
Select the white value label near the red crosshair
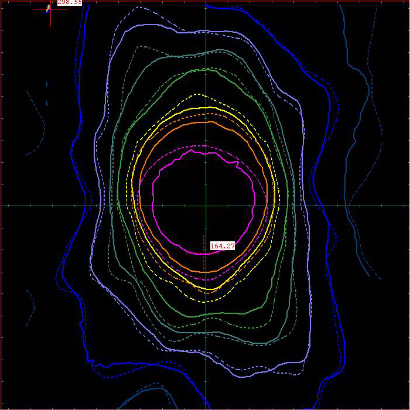pos(69,2)
